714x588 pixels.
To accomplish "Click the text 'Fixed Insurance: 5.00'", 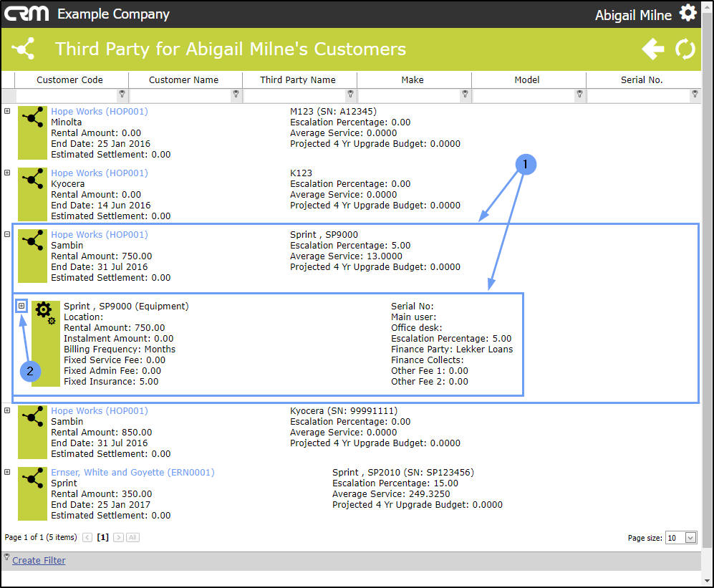I will click(x=111, y=381).
